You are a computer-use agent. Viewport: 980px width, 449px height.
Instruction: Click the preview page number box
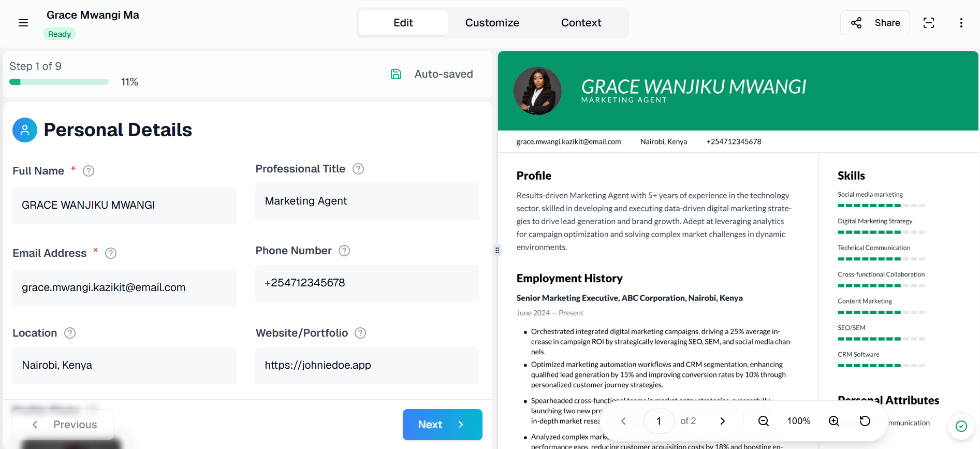659,421
